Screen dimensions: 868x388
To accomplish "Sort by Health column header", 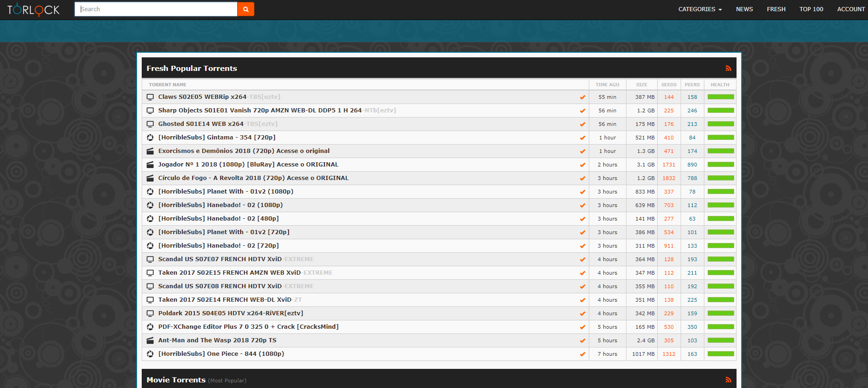I will coord(720,85).
